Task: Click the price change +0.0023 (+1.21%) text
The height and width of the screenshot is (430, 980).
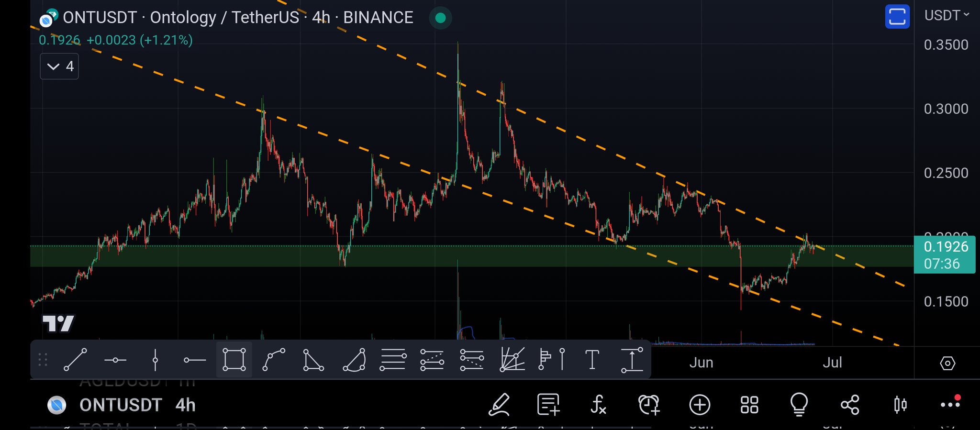Action: point(140,40)
